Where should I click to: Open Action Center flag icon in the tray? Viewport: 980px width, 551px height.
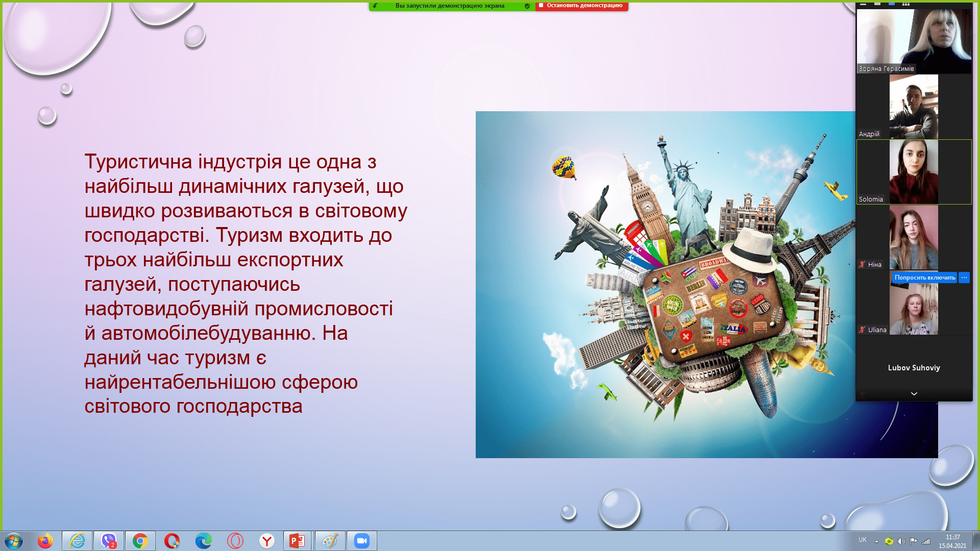[x=914, y=541]
